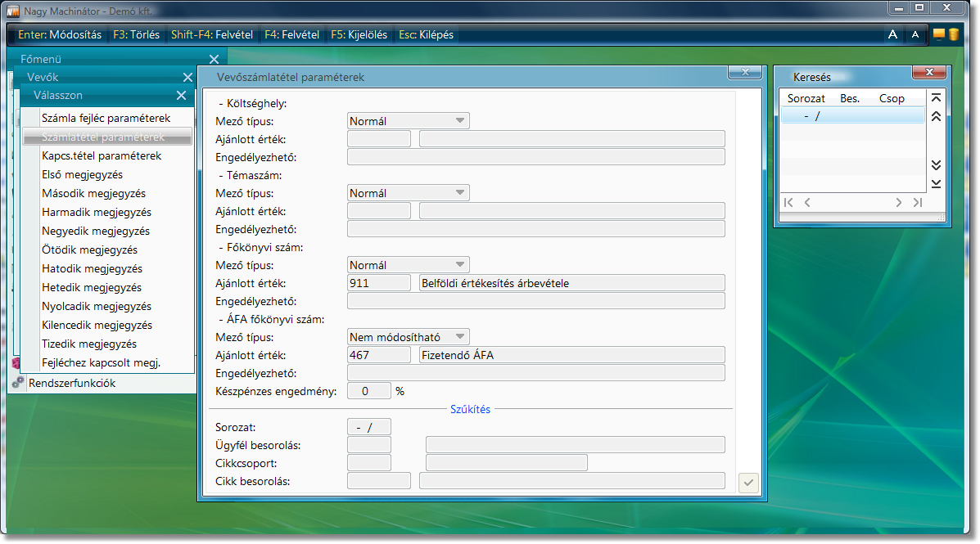Close the Vevőszámlatétel paraméterek dialog

click(745, 73)
